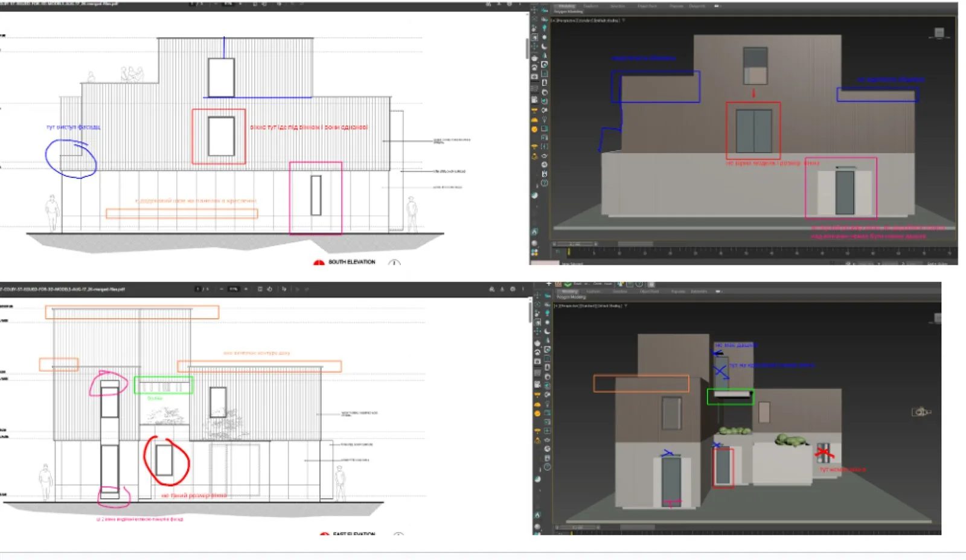Click zoom out minus button in lower PDF viewer
The image size is (966, 560).
tap(221, 289)
